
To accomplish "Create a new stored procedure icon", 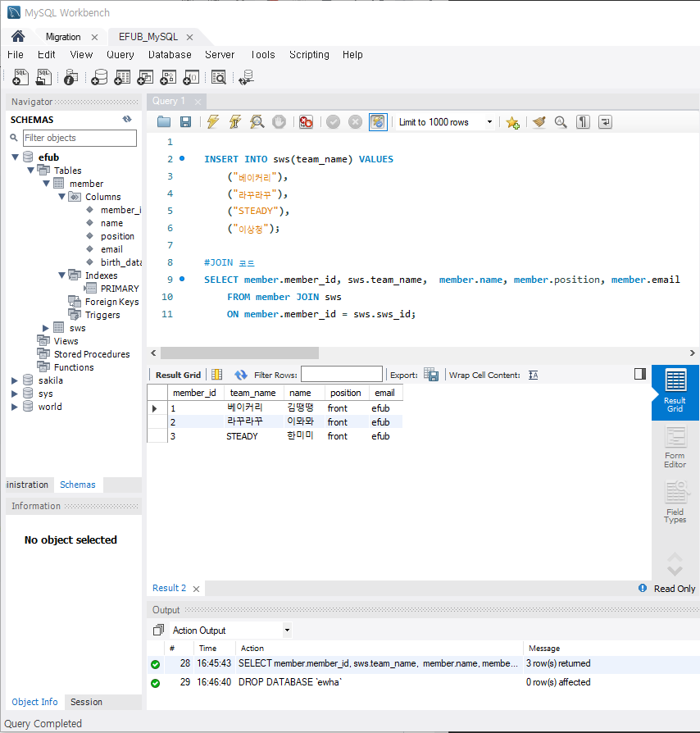I will [168, 77].
